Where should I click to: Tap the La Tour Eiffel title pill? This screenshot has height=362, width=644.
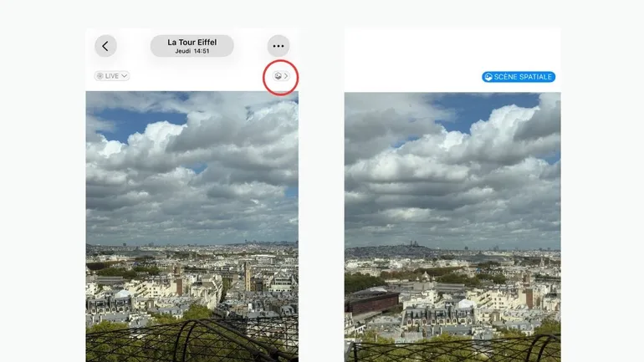click(192, 46)
